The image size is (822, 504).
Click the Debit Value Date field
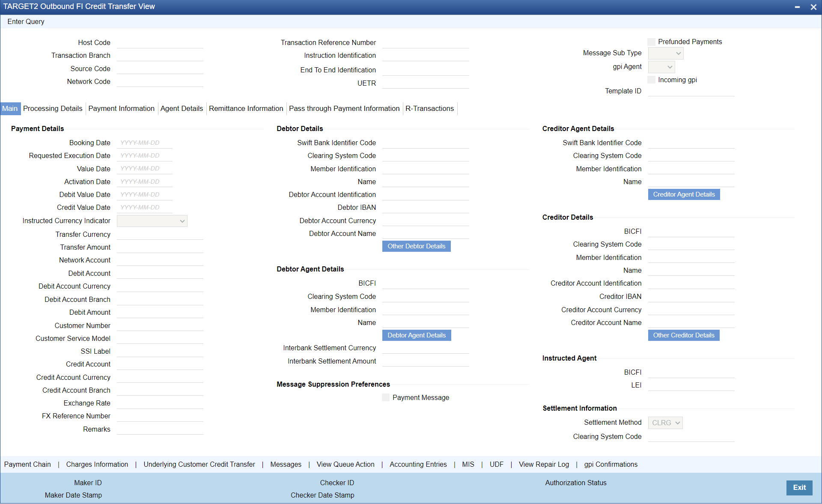(145, 195)
